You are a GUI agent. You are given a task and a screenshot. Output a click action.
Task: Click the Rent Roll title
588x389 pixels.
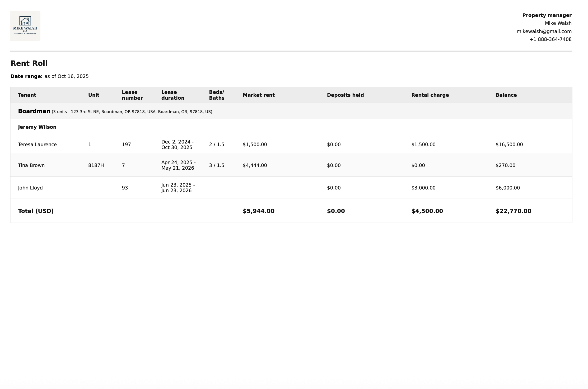click(29, 63)
